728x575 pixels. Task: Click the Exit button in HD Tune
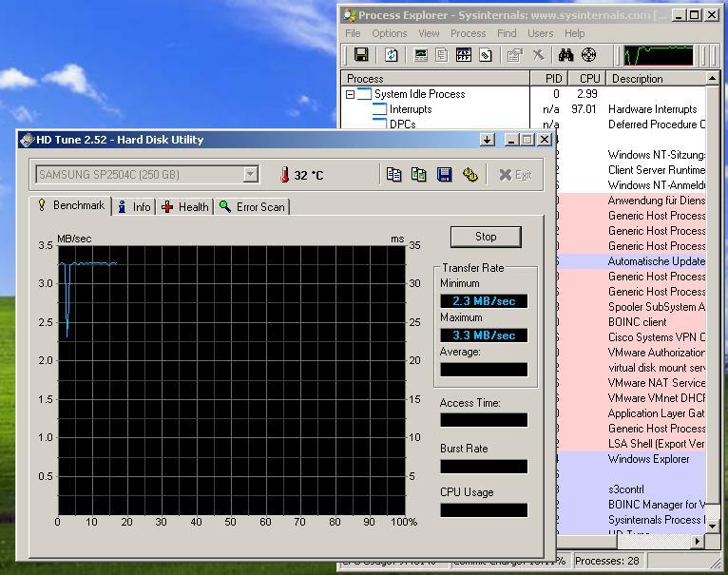(x=515, y=175)
